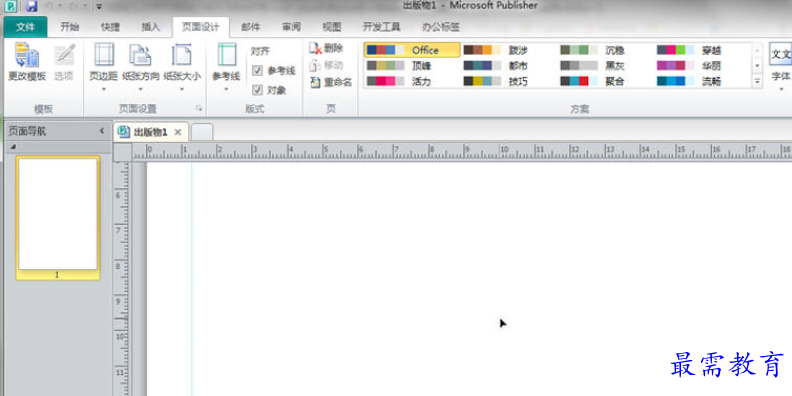
Task: Click the Fonts (字体) scheme icon
Action: coord(780,54)
